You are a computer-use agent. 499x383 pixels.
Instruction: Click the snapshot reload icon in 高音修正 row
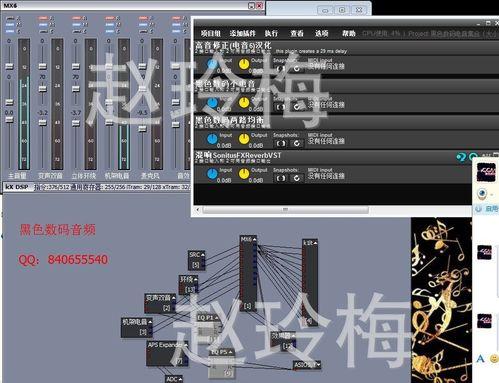pyautogui.click(x=296, y=69)
